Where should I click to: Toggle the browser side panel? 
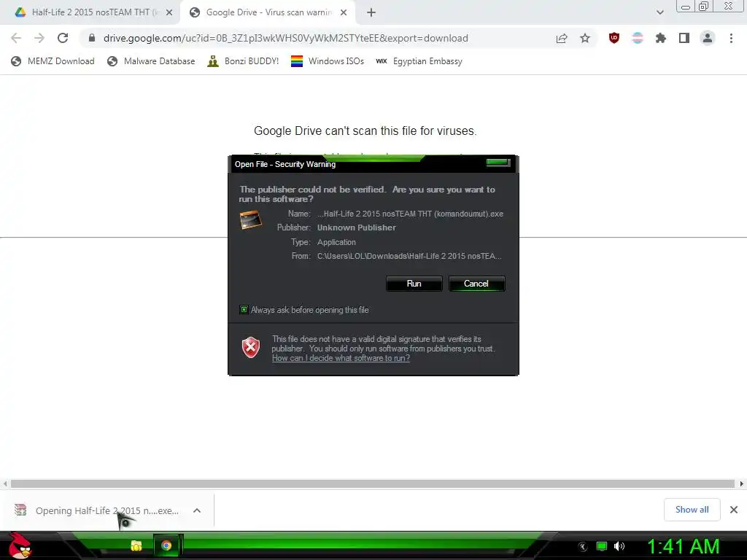tap(684, 38)
